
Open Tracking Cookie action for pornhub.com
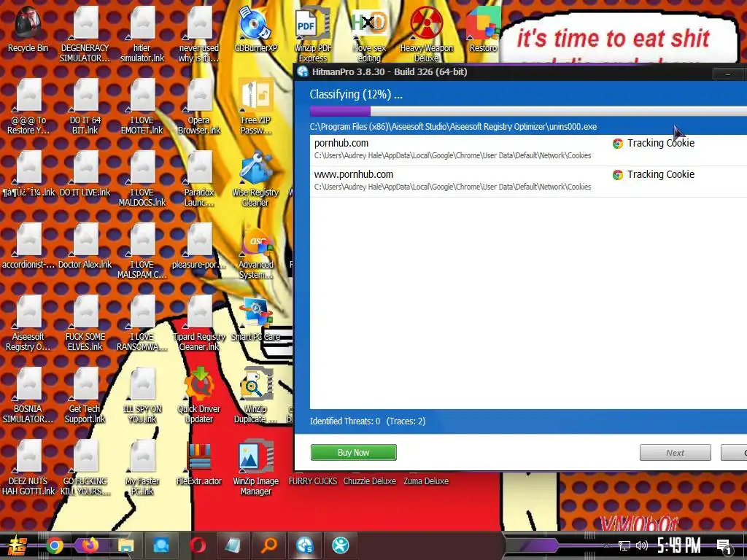(654, 144)
